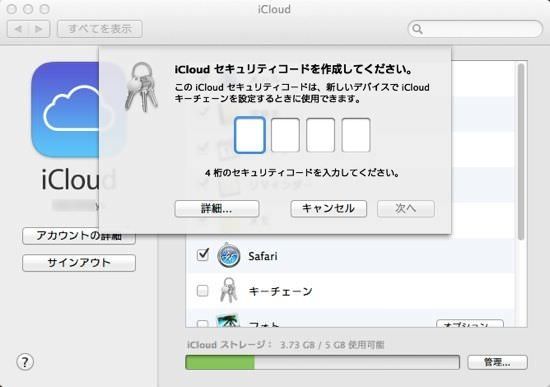This screenshot has height=387, width=550.
Task: Click the magnifying glass search icon
Action: click(x=417, y=29)
